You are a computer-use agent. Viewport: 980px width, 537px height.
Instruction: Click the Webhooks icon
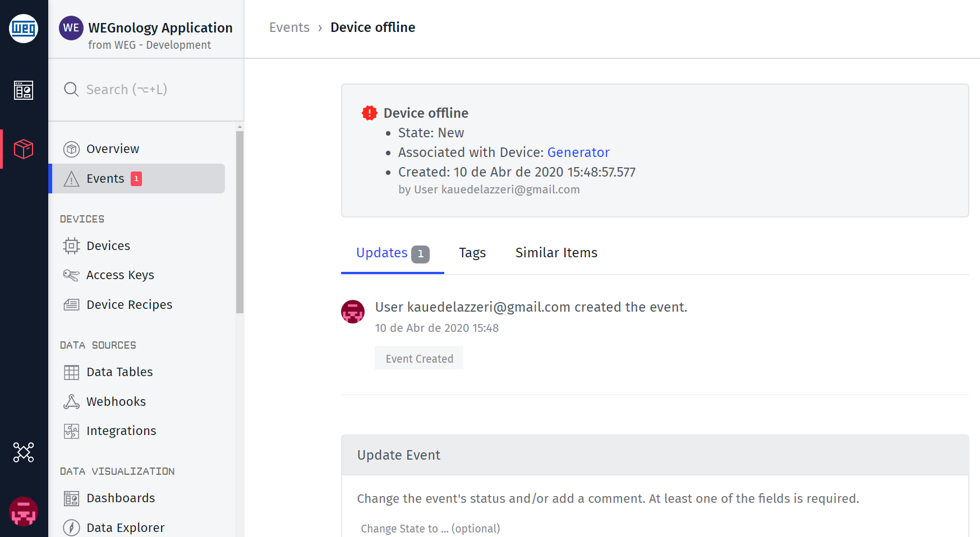(71, 401)
